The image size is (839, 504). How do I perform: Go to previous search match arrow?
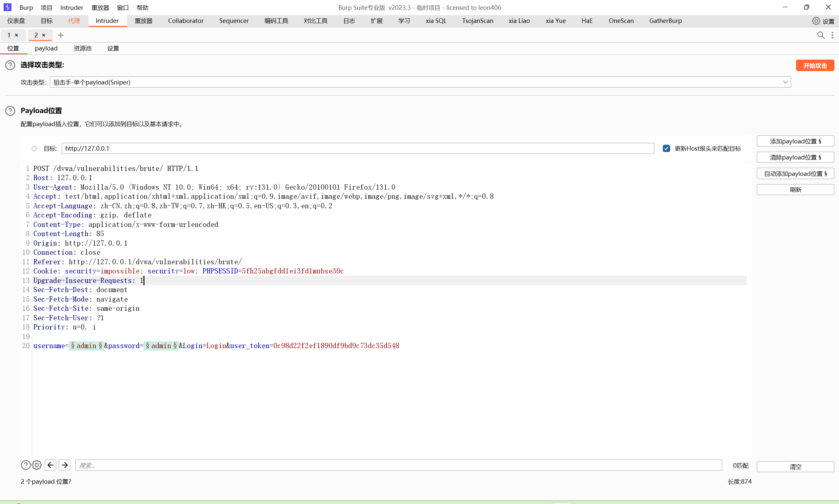(50, 465)
